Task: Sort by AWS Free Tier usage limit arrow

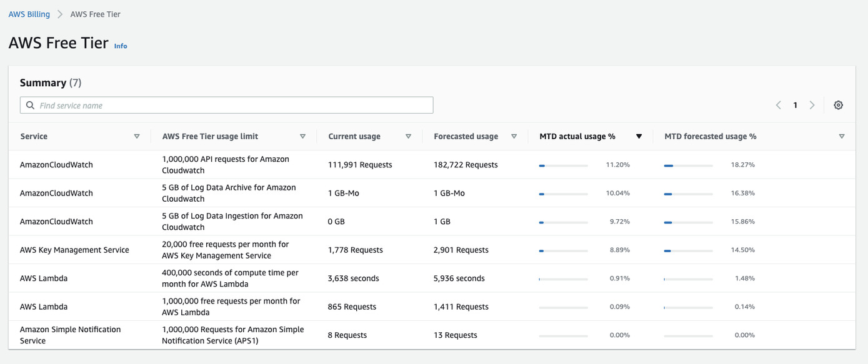Action: click(302, 136)
